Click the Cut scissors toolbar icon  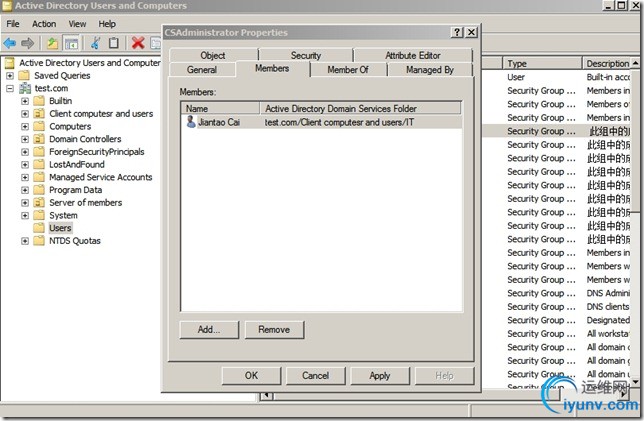pos(96,43)
